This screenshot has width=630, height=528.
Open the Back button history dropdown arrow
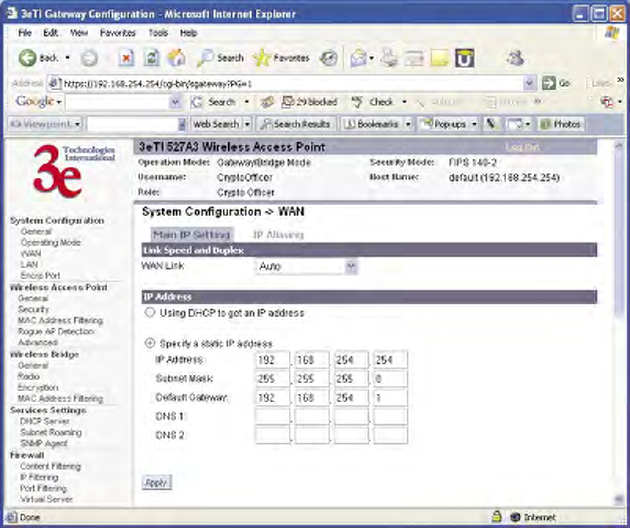tap(68, 58)
